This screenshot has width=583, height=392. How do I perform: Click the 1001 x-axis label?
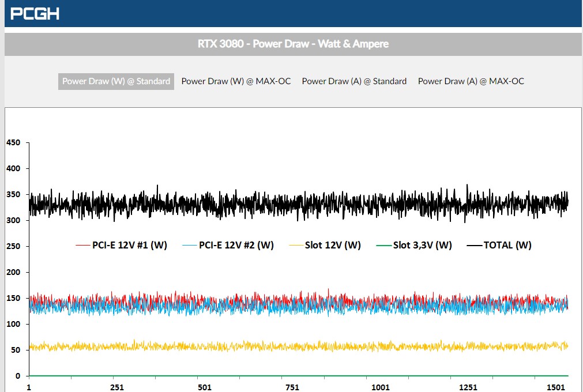pos(381,387)
